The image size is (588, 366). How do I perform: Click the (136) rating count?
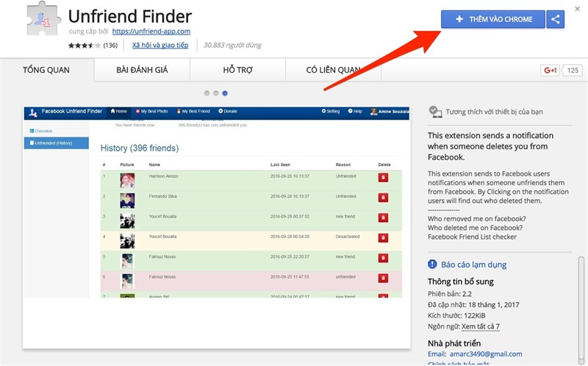coord(110,46)
